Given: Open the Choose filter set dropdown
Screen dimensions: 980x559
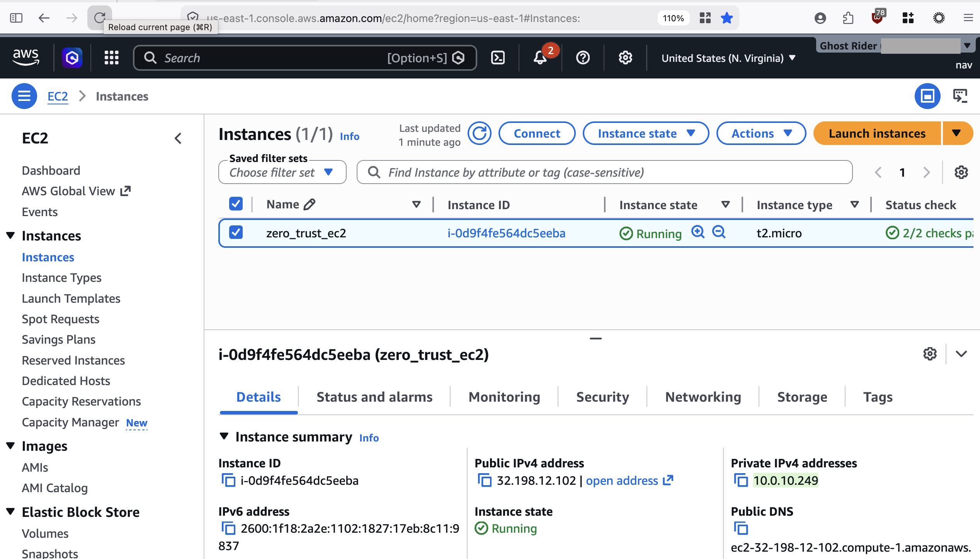Looking at the screenshot, I should tap(282, 172).
